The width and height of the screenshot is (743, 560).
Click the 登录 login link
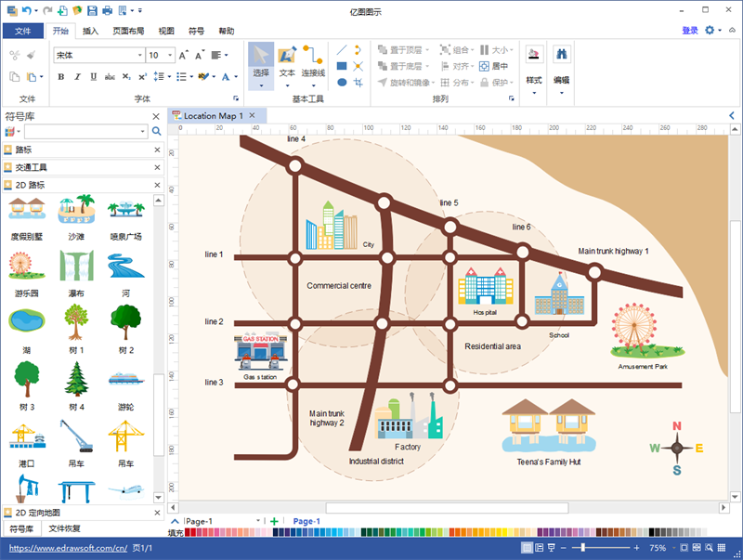click(689, 31)
